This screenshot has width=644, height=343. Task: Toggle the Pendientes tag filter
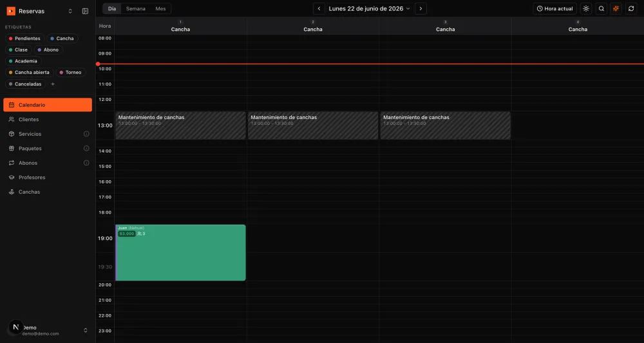[24, 39]
